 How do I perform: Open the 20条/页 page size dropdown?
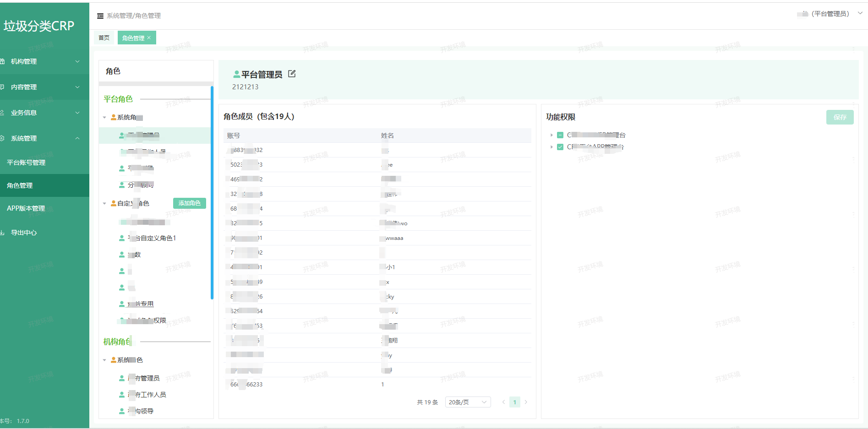coord(468,402)
